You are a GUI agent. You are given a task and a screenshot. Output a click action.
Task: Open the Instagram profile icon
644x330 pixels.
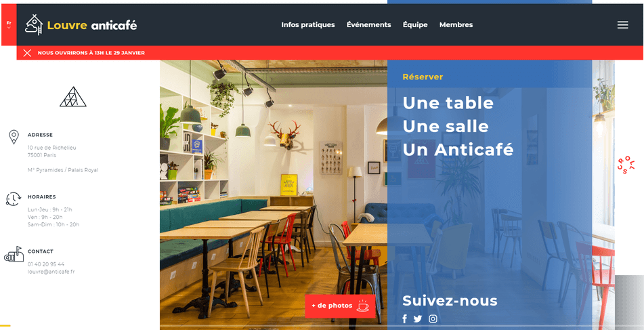(433, 319)
